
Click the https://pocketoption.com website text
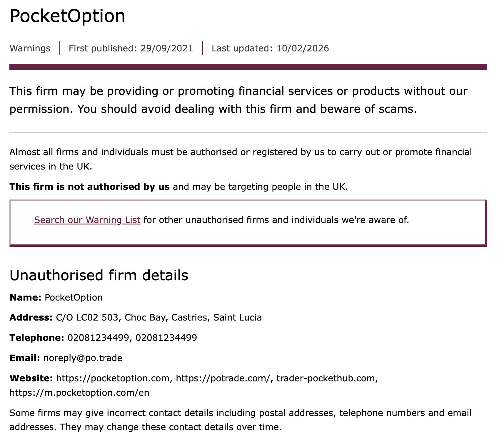[x=113, y=378]
